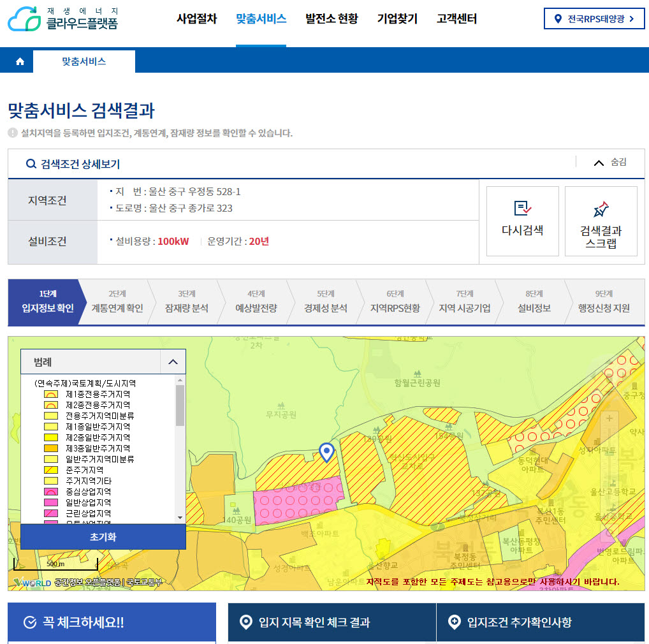
Task: Click the pin icon on 입지조건 추가확인사항 panel
Action: (455, 622)
